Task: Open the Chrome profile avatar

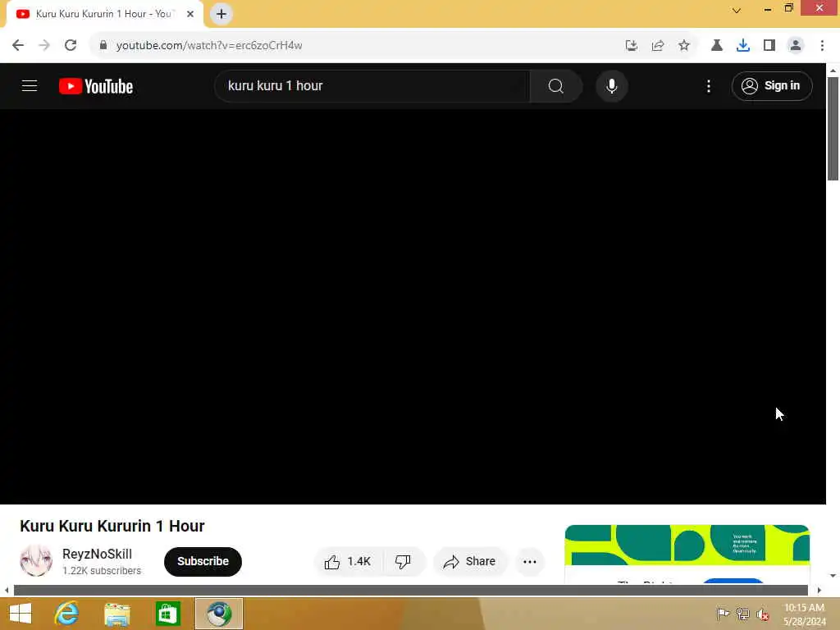Action: click(x=796, y=46)
